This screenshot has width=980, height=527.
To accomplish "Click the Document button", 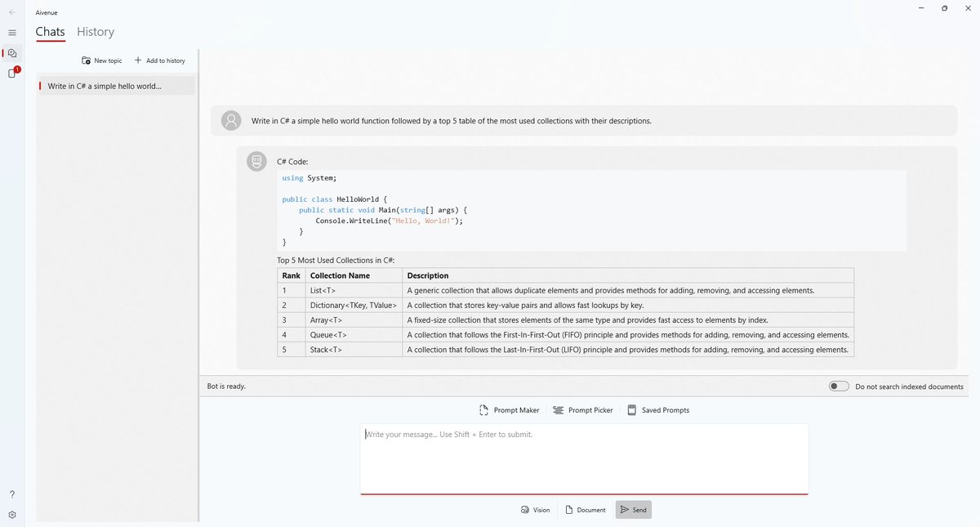I will 585,510.
